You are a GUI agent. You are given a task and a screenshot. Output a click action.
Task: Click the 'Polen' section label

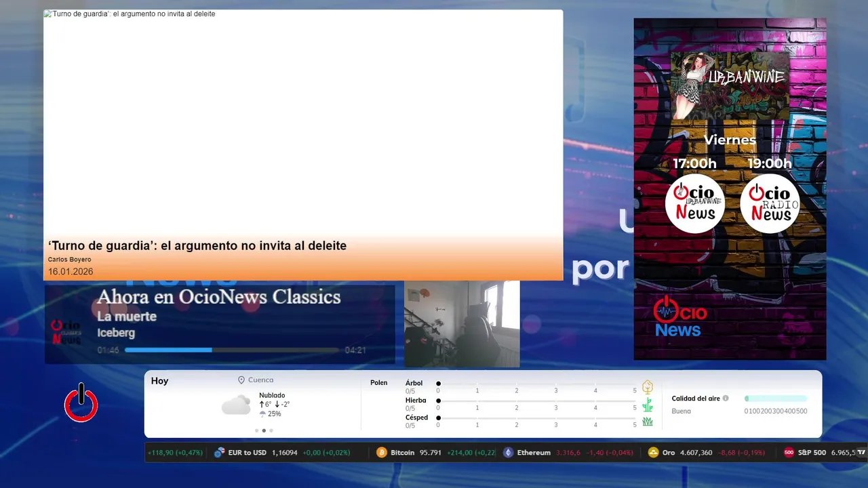point(378,383)
